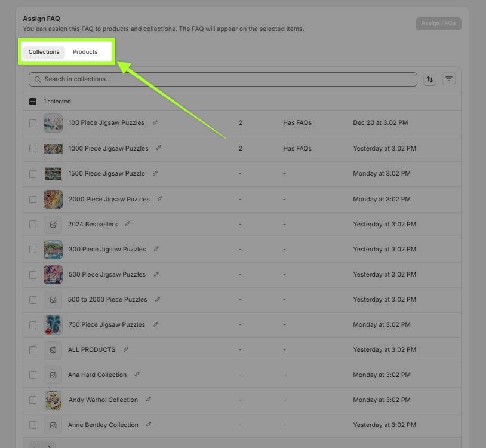The image size is (486, 448).
Task: Click edit pencil next to Ana Hard Collection
Action: (137, 375)
